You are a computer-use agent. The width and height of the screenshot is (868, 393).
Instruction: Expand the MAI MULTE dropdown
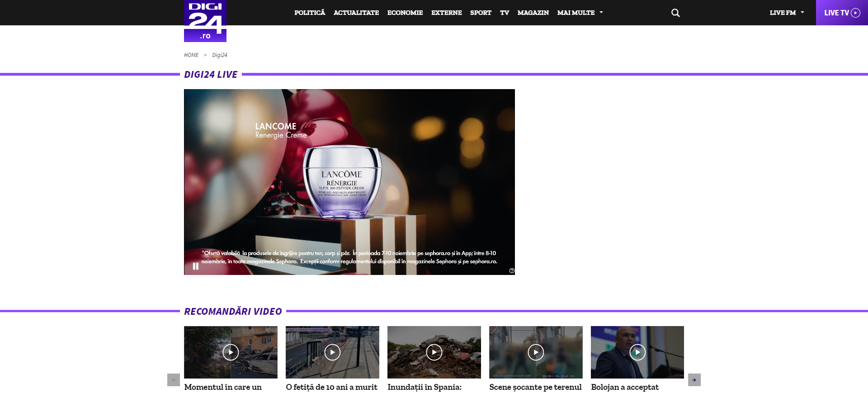[x=580, y=13]
